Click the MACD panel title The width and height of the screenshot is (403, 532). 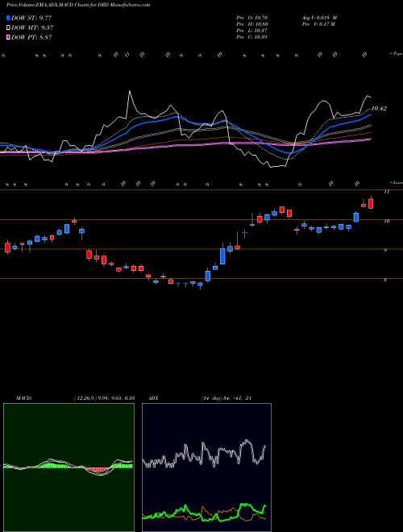[x=24, y=398]
